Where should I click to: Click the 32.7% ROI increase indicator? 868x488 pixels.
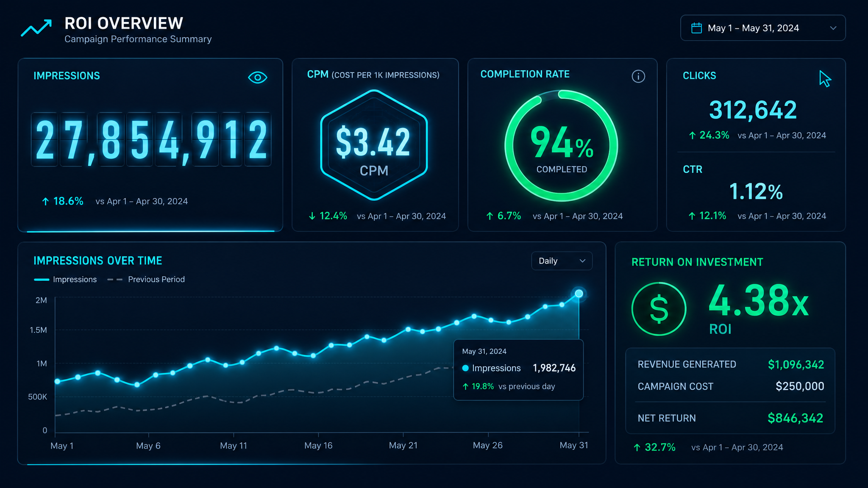click(654, 447)
